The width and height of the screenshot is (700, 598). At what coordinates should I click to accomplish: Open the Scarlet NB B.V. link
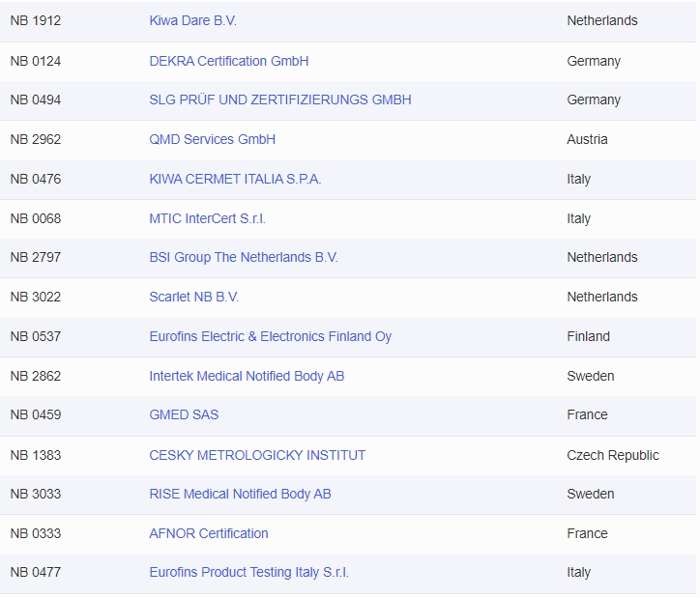click(194, 297)
